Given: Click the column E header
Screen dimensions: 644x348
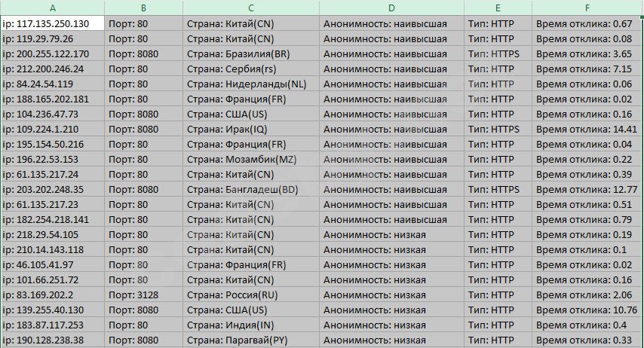Looking at the screenshot, I should pos(498,8).
